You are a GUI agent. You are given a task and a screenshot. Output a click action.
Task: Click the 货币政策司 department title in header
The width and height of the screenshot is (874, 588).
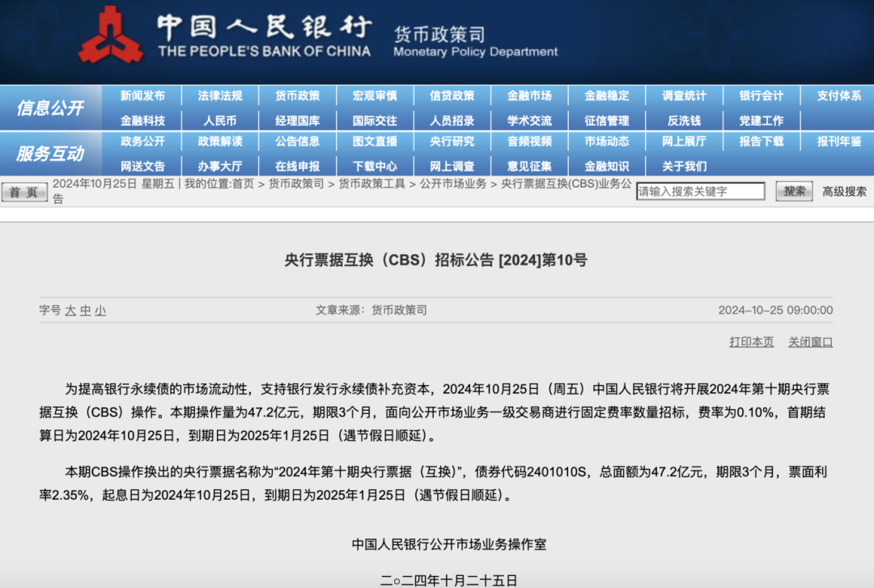(x=439, y=35)
